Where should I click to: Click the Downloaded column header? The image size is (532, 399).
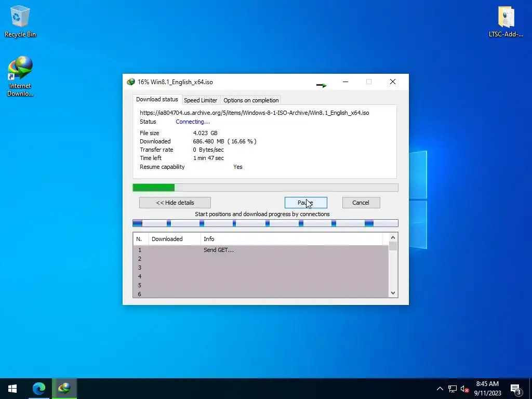point(175,239)
